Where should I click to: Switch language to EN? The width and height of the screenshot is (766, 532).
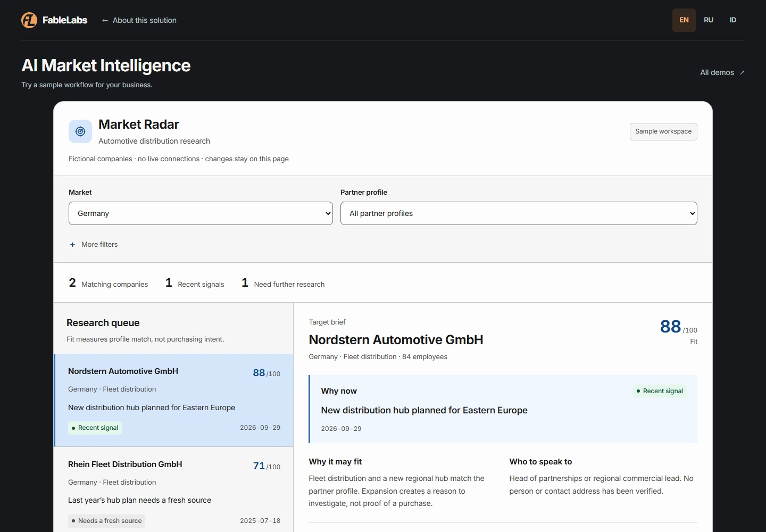pos(684,20)
